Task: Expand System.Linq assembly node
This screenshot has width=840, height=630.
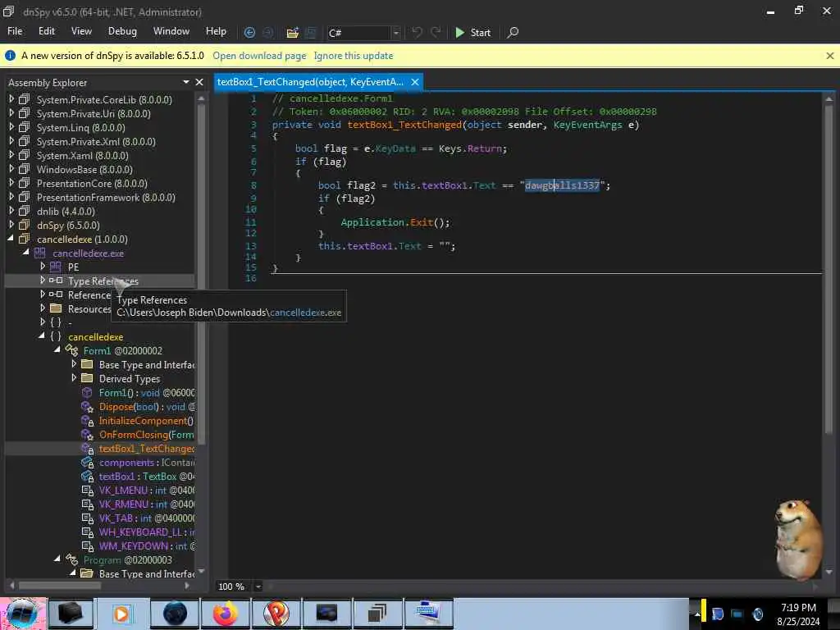Action: pyautogui.click(x=11, y=127)
